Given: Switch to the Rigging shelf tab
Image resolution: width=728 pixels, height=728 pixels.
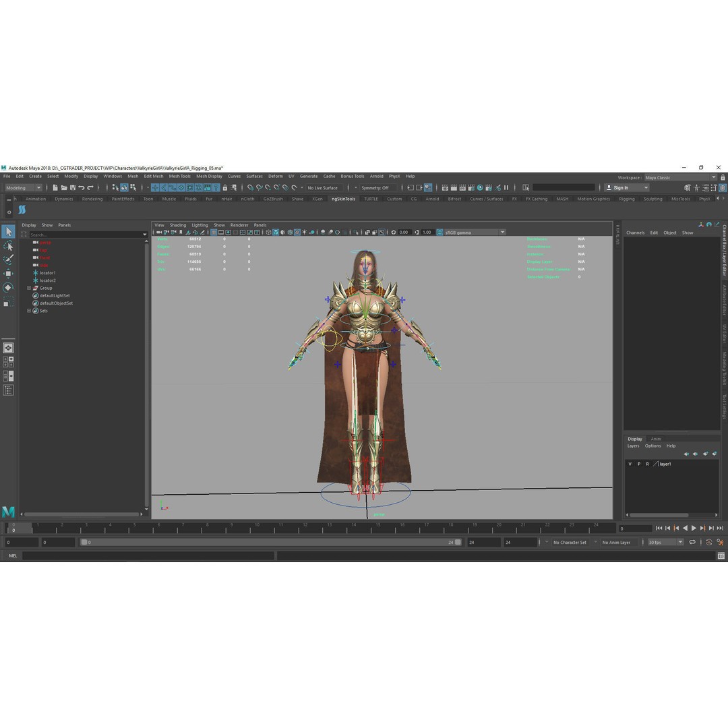Looking at the screenshot, I should 626,199.
